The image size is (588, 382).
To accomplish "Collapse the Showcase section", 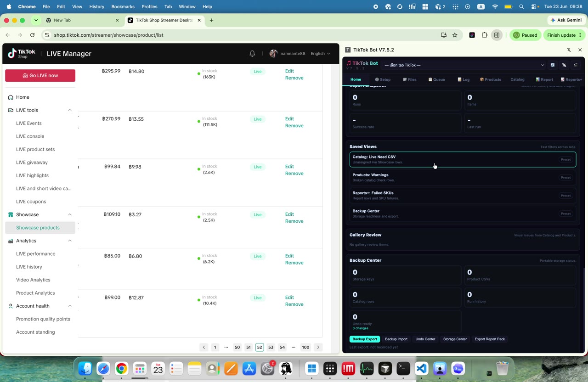I will 70,214.
